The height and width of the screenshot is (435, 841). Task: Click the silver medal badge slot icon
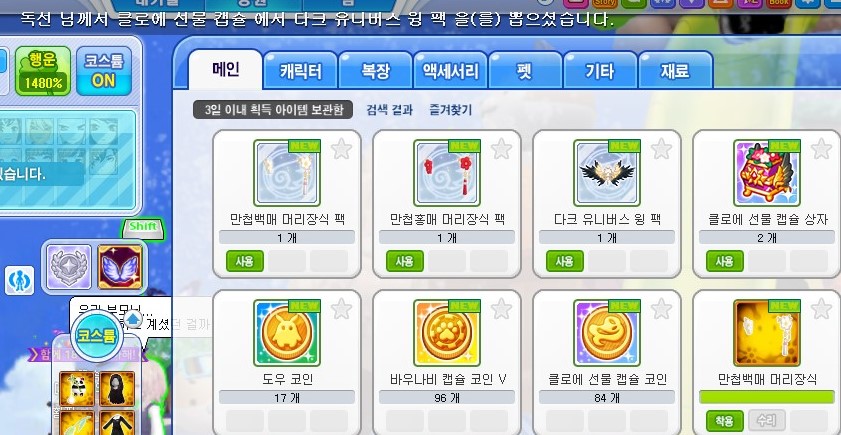(69, 267)
